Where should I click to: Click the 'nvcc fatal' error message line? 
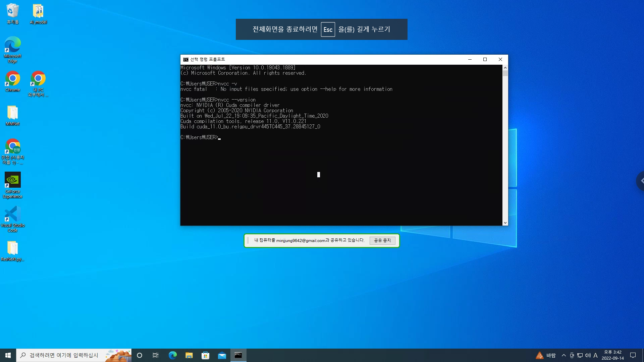pyautogui.click(x=286, y=89)
